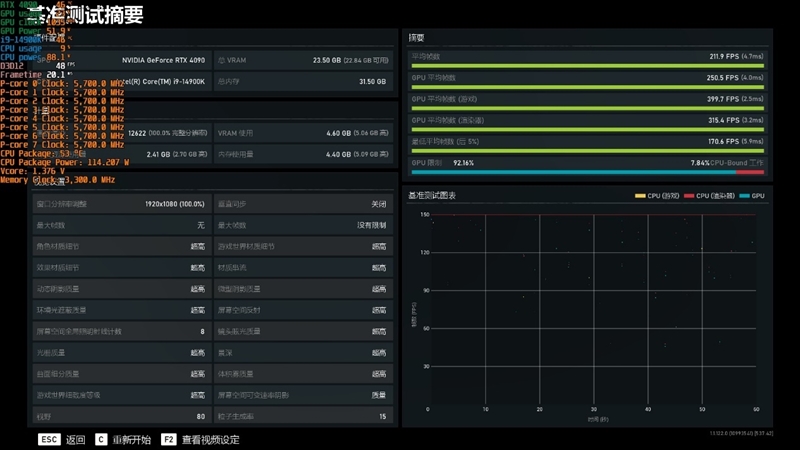Screen dimensions: 800x450
Task: Choose 重新开始 to rerun the benchmark
Action: coord(132,440)
